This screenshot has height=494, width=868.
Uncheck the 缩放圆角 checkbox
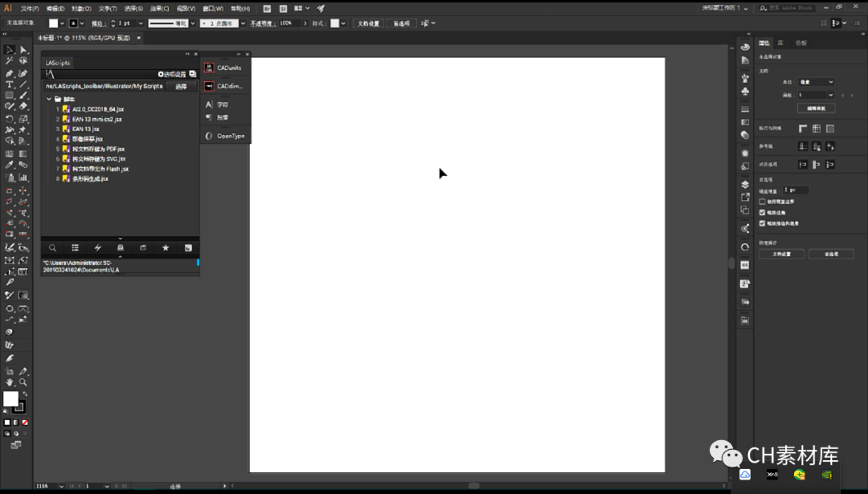click(x=763, y=213)
